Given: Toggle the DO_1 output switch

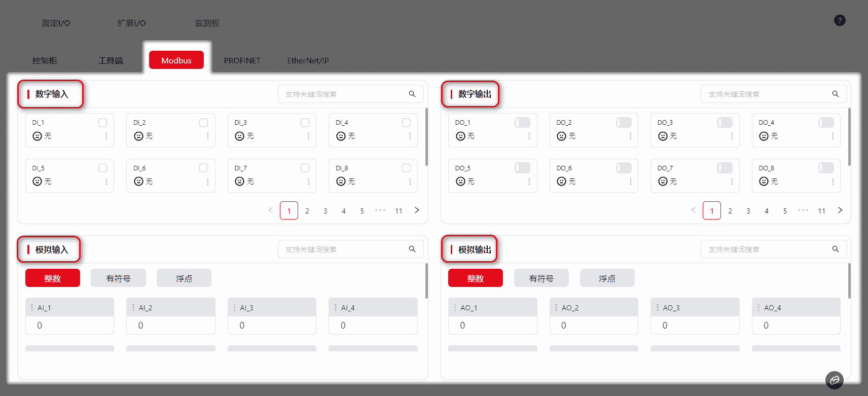Looking at the screenshot, I should coord(522,123).
